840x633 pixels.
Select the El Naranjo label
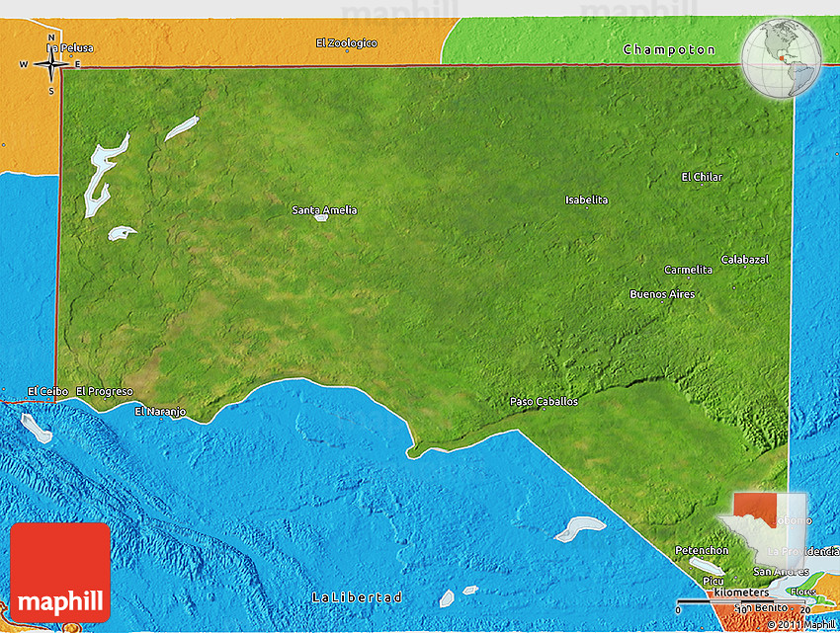[160, 411]
